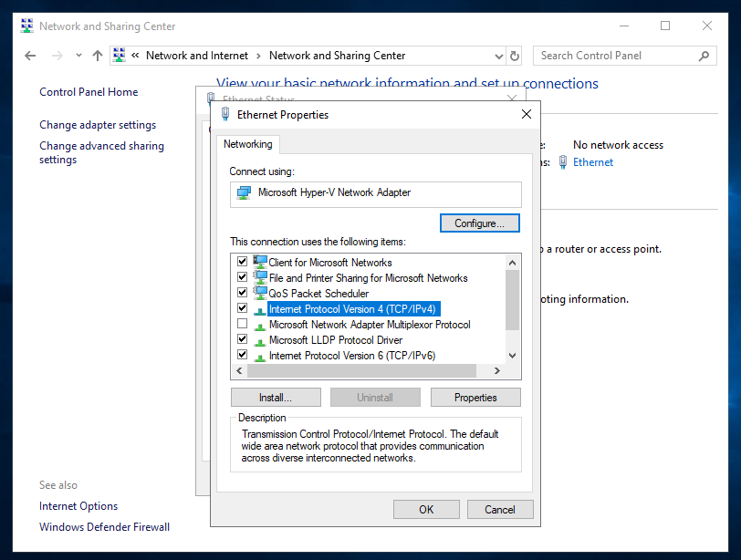Select Microsoft Network Adapter Multiplexor Protocol text
Viewport: 741px width, 560px height.
(x=370, y=325)
